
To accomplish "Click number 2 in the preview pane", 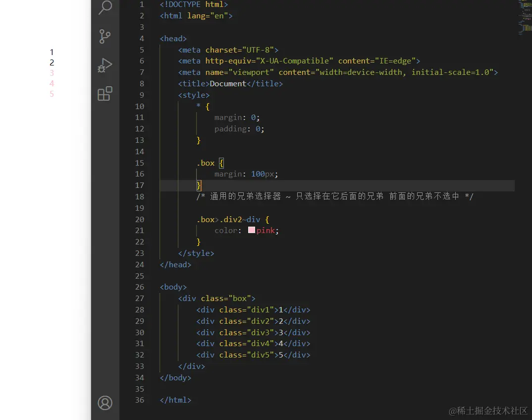I will tap(52, 63).
